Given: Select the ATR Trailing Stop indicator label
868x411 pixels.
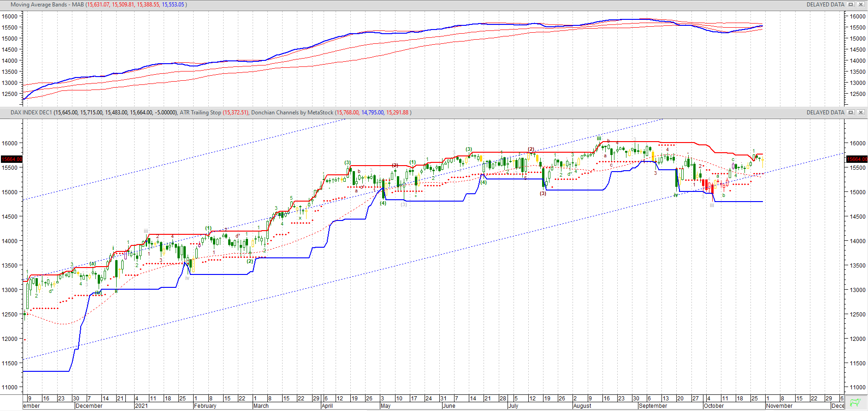Looking at the screenshot, I should point(200,113).
